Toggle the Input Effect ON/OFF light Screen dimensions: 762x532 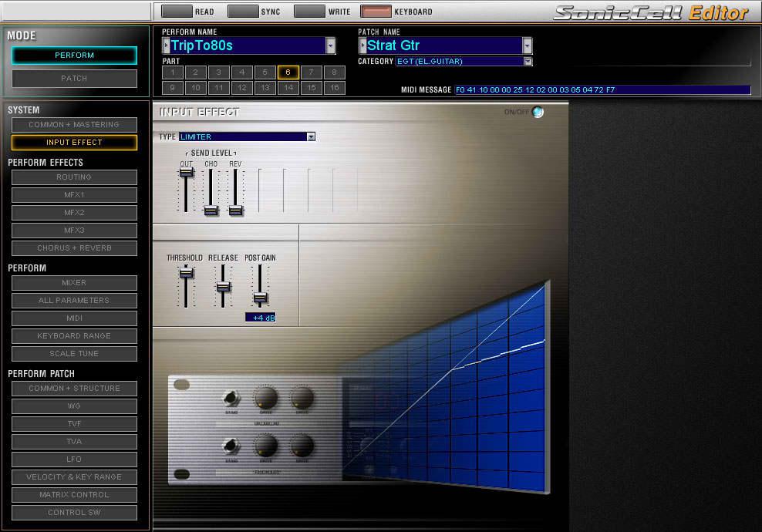point(538,112)
